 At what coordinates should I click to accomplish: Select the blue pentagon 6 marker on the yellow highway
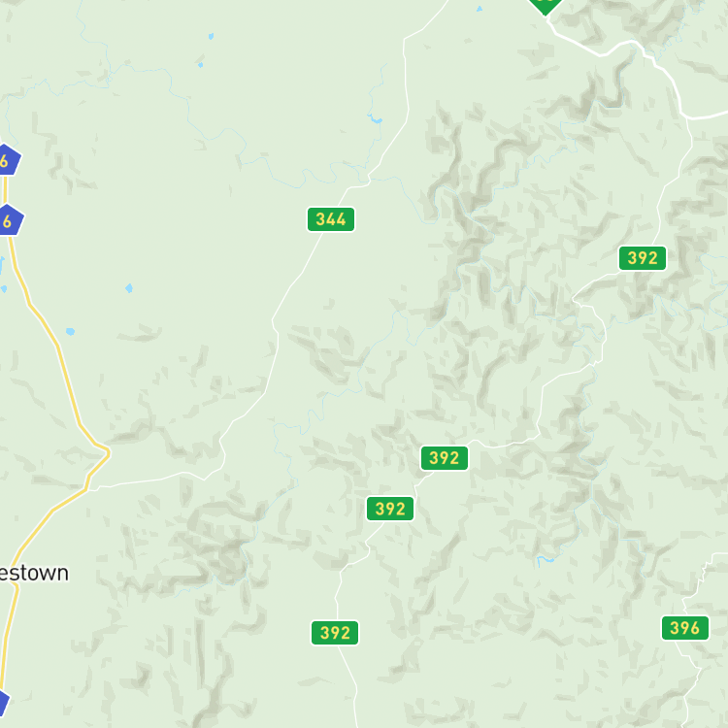[x=10, y=220]
